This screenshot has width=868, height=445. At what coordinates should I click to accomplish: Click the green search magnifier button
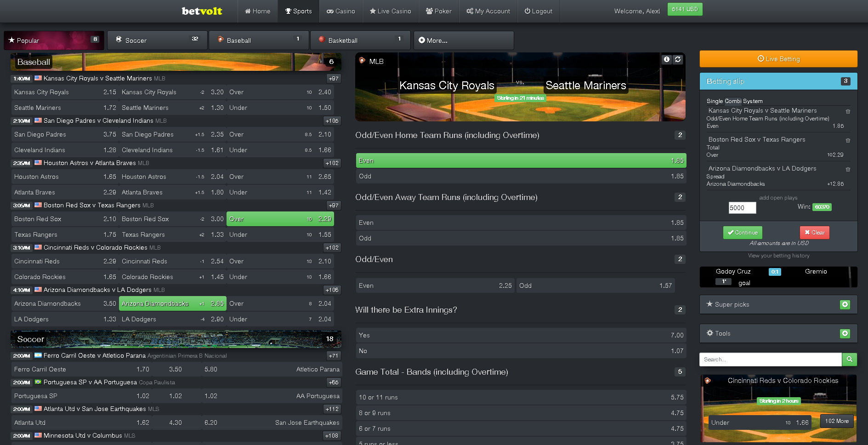[849, 359]
